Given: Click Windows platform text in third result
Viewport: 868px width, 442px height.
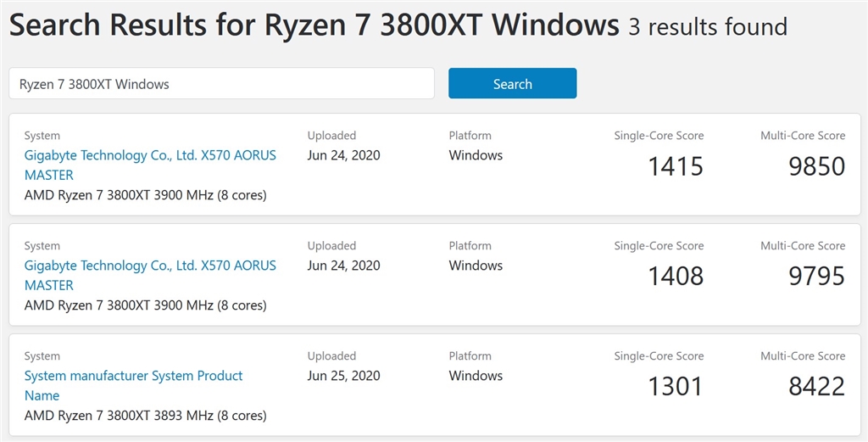Looking at the screenshot, I should (x=476, y=376).
